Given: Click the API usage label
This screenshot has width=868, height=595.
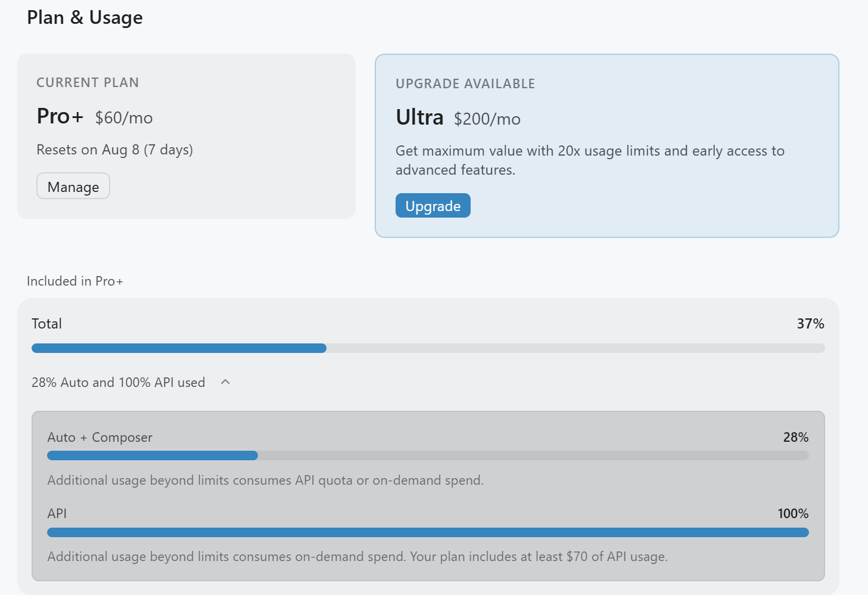Looking at the screenshot, I should click(x=57, y=513).
